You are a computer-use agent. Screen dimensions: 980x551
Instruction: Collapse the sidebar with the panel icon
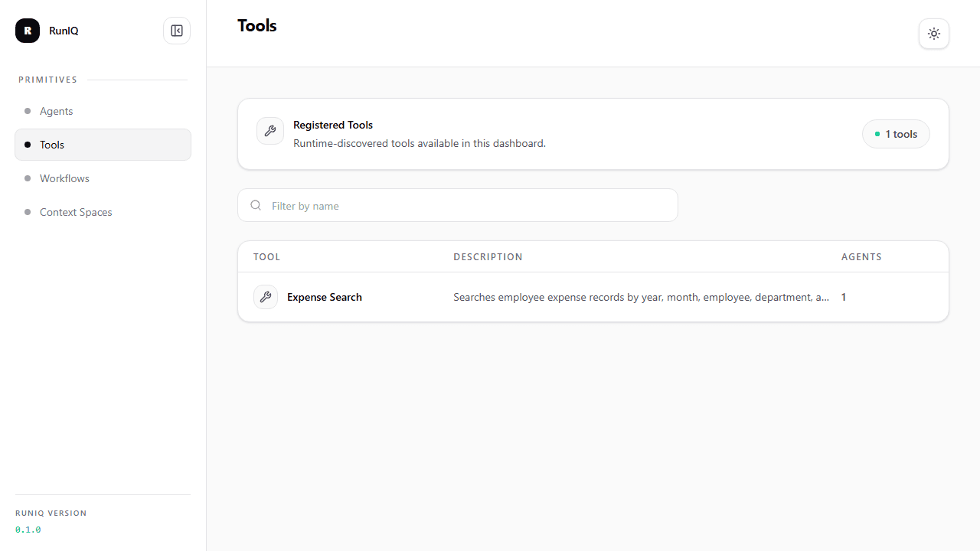(x=177, y=31)
